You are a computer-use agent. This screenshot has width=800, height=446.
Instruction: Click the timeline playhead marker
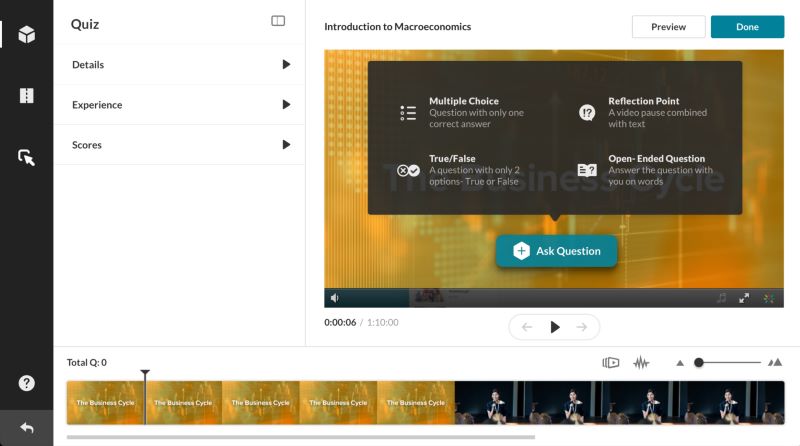click(x=145, y=375)
